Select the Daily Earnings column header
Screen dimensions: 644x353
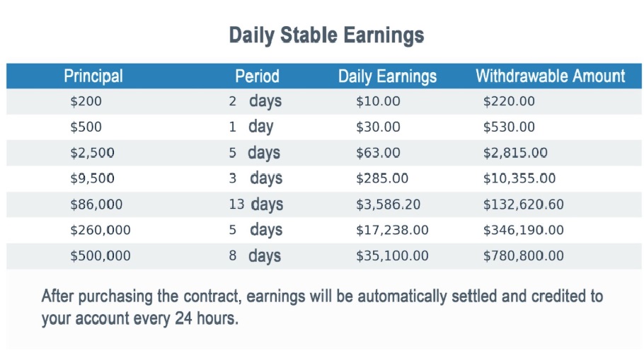pos(387,76)
